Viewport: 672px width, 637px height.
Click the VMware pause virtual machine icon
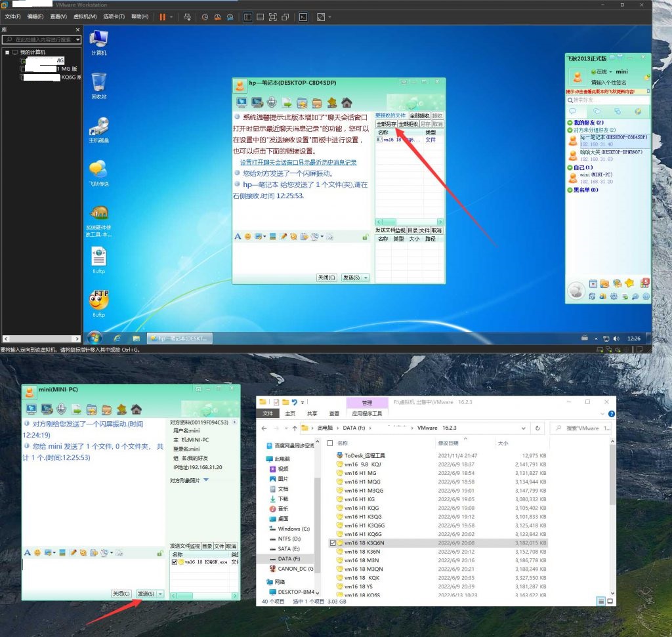click(x=162, y=16)
